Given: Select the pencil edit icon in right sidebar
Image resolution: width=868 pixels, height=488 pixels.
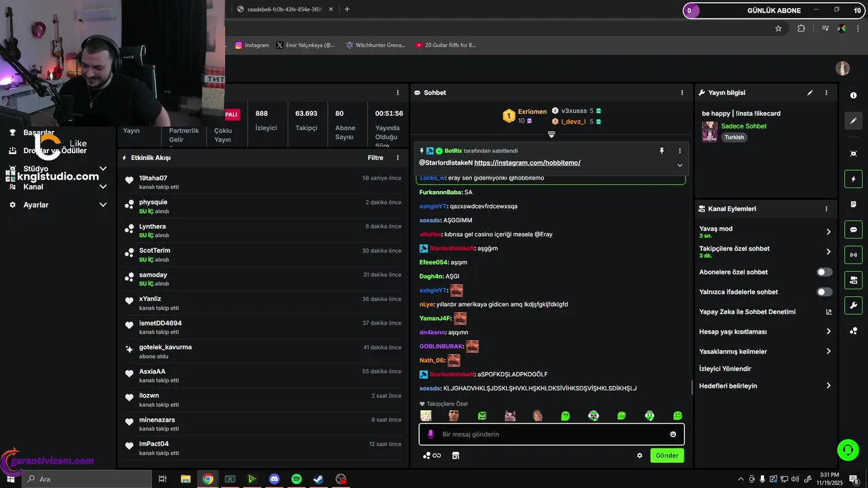Looking at the screenshot, I should (853, 121).
